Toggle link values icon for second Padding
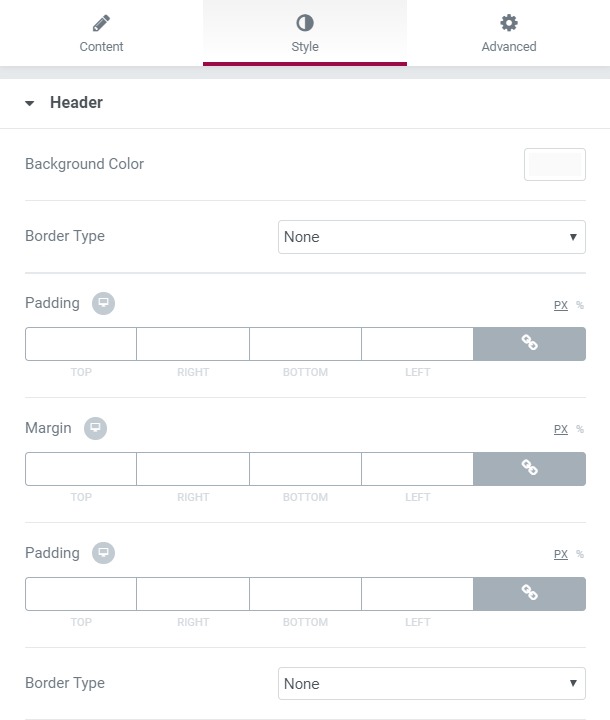 (x=529, y=593)
